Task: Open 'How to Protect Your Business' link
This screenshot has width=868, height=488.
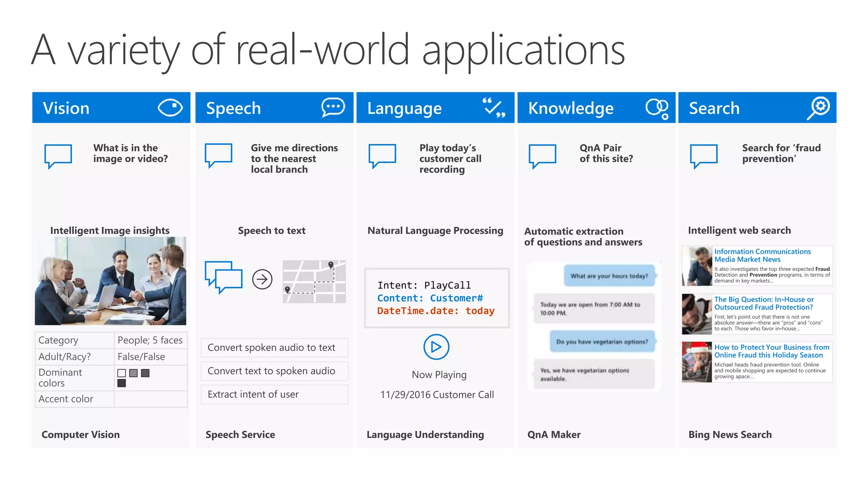Action: (772, 351)
